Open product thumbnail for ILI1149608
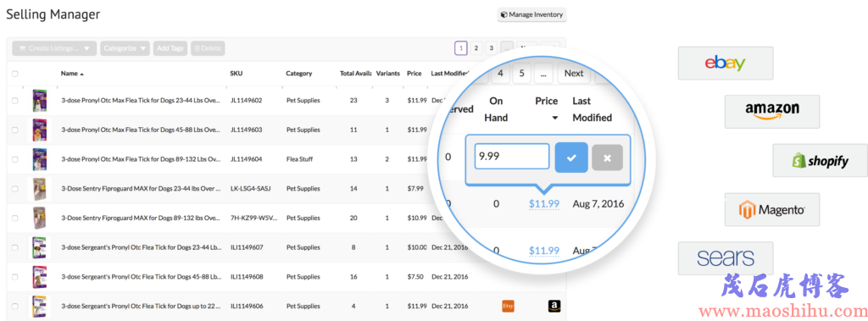 (39, 277)
